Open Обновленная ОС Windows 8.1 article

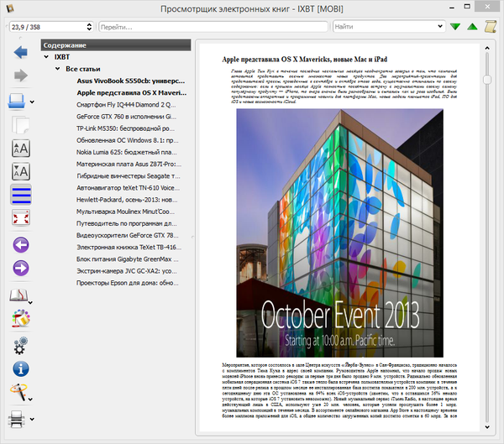point(128,140)
